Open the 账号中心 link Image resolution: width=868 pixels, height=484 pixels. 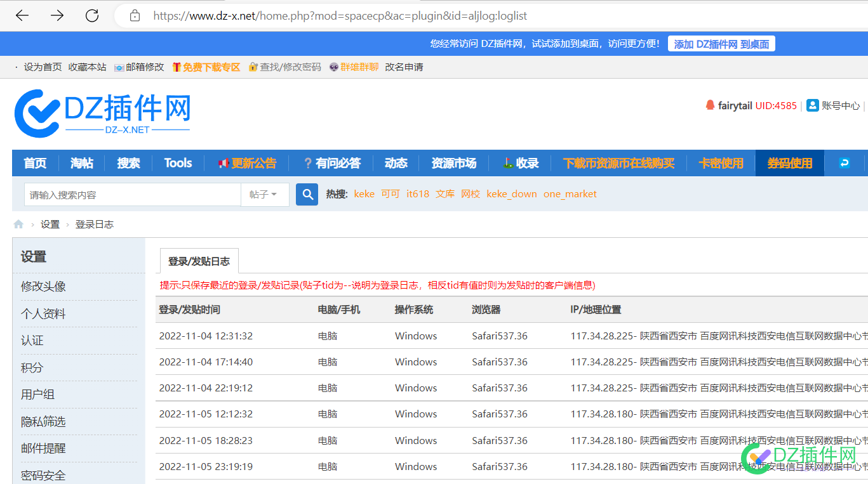pos(841,106)
